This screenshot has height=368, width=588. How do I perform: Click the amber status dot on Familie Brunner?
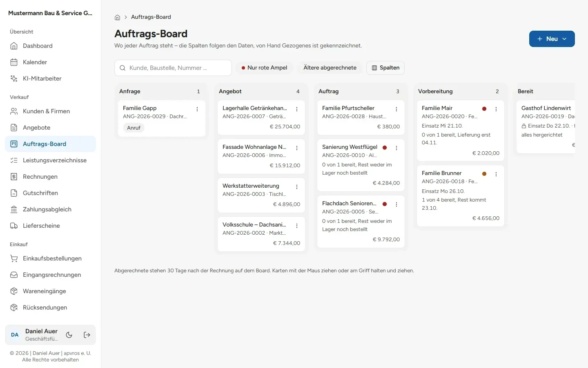coord(484,174)
